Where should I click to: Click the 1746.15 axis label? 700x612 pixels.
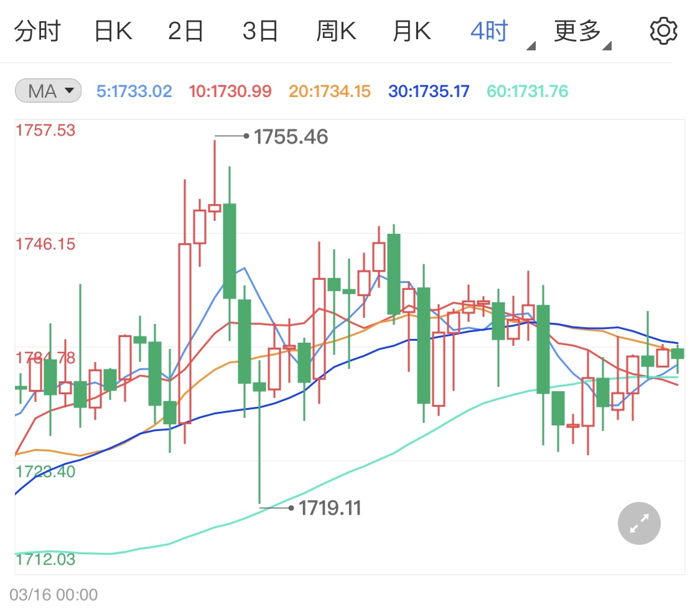pos(45,244)
